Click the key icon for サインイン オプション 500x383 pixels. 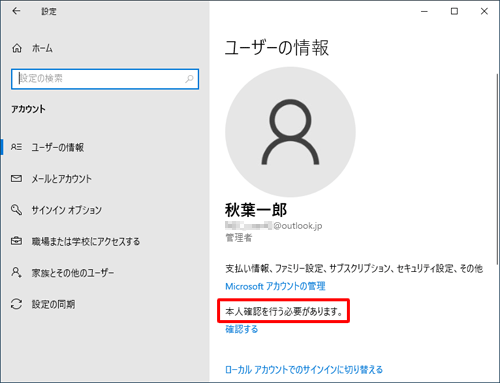point(16,210)
